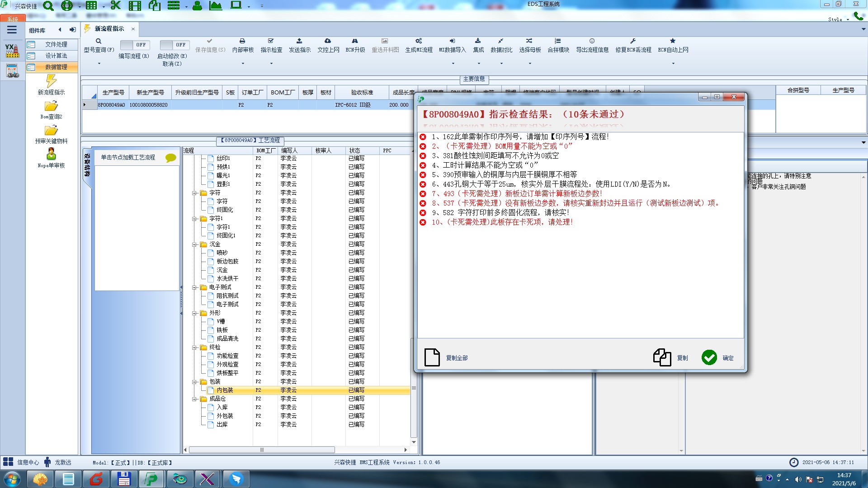
Task: Select the 内包装 tree row
Action: tap(225, 390)
